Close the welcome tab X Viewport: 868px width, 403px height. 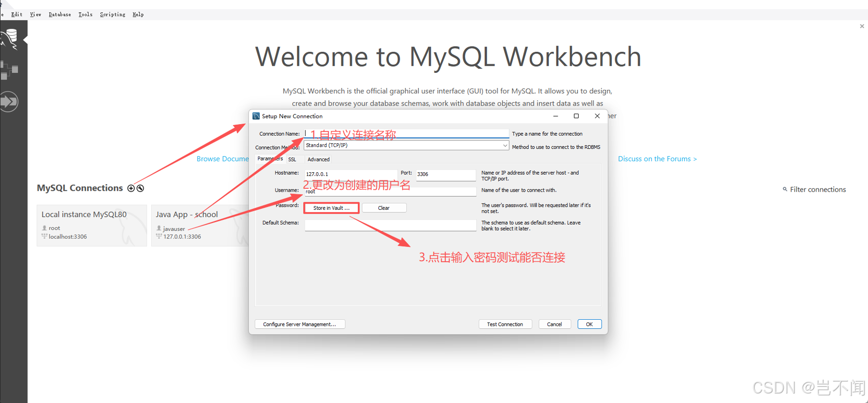[862, 26]
